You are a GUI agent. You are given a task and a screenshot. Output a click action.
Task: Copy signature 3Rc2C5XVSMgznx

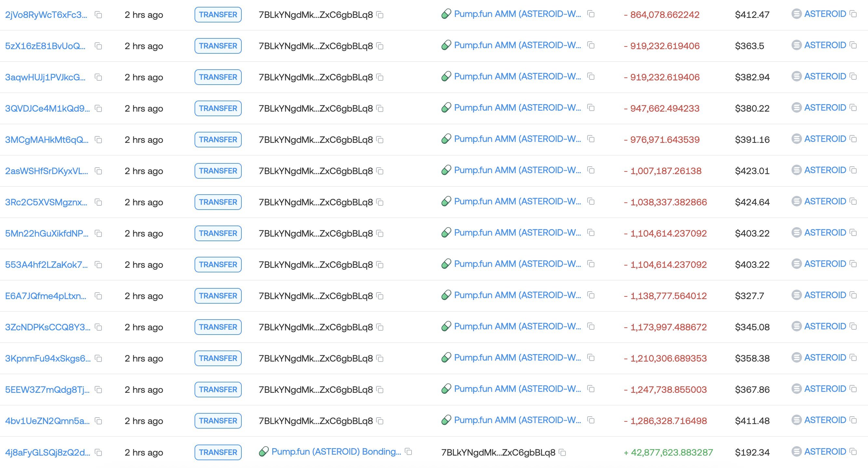(x=98, y=202)
